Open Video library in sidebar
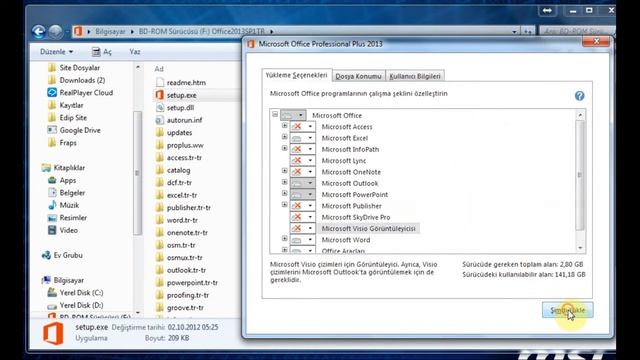The width and height of the screenshot is (640, 360). pos(62,230)
